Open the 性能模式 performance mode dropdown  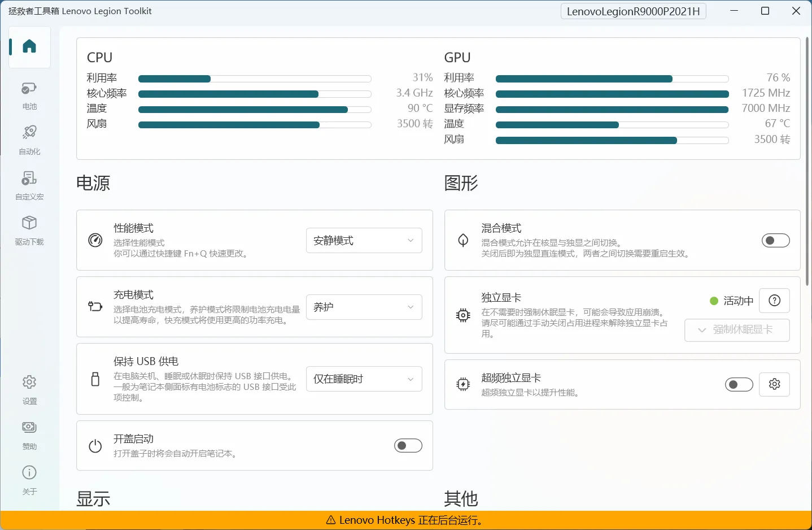(364, 240)
